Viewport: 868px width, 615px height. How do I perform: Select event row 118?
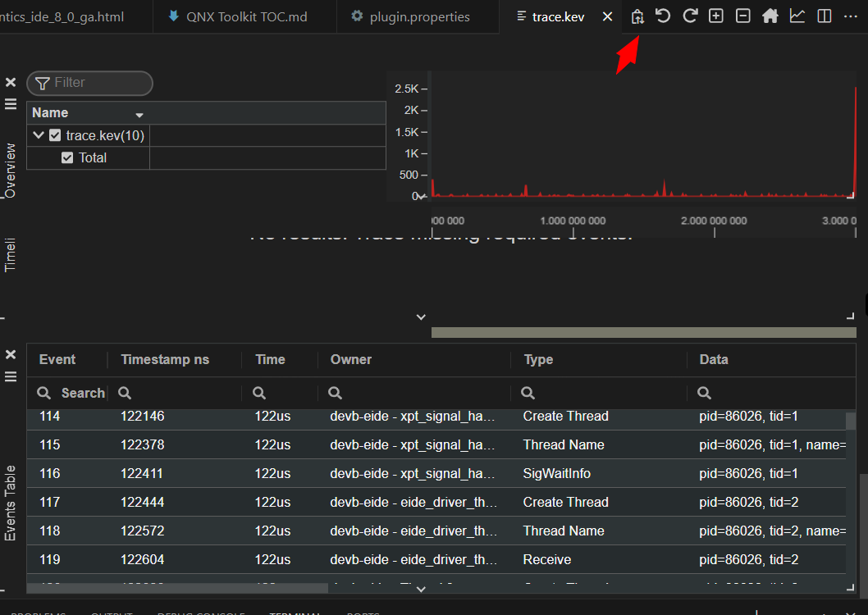click(x=436, y=531)
